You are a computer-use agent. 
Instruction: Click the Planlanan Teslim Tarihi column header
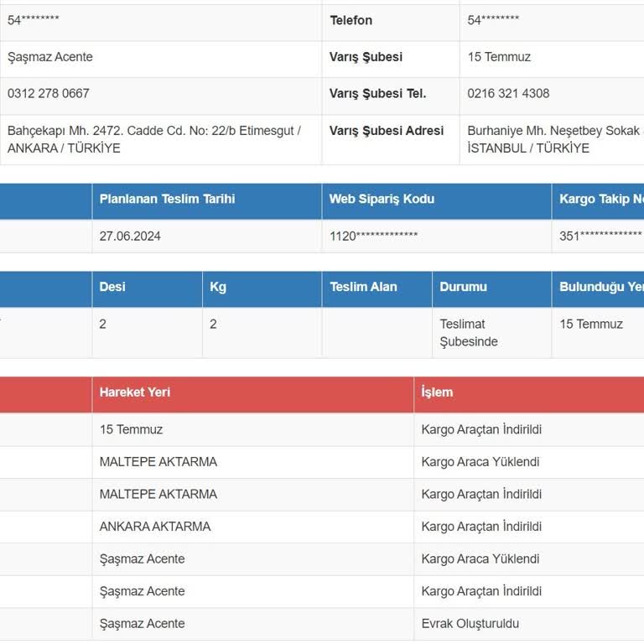pos(167,200)
